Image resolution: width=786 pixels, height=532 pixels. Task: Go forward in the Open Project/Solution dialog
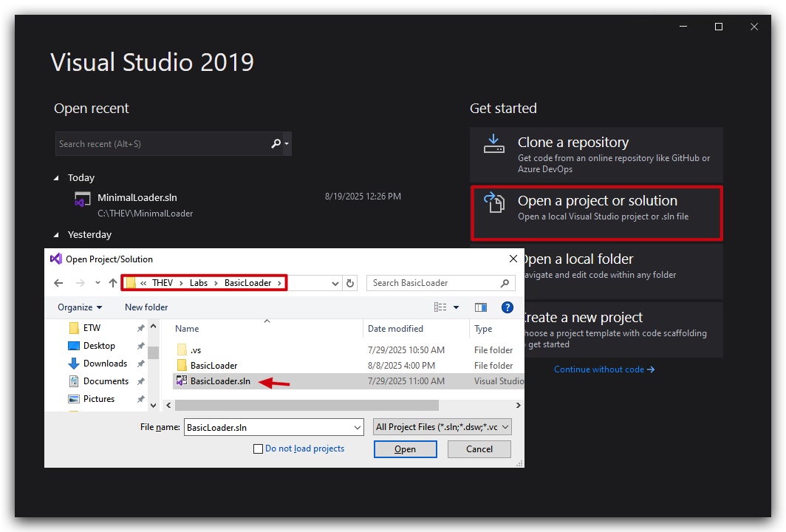pyautogui.click(x=81, y=283)
